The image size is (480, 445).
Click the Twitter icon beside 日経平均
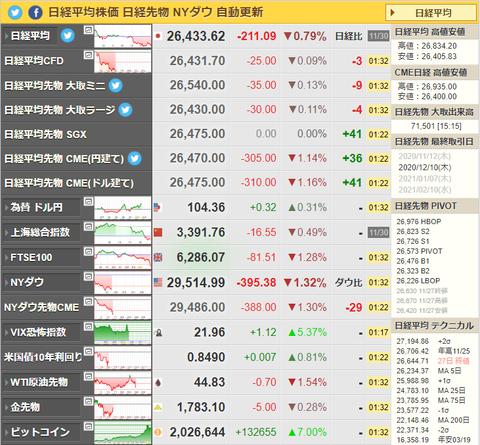coord(68,35)
